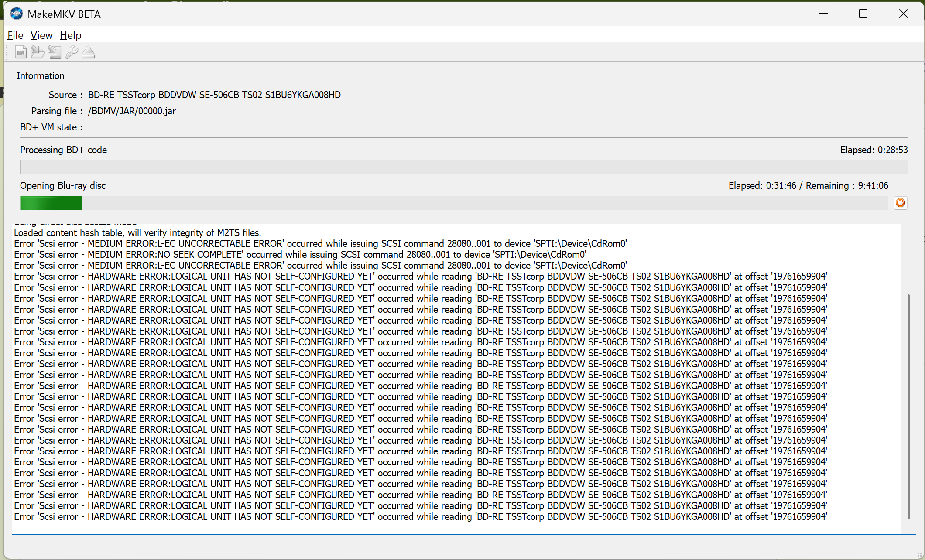Viewport: 925px width, 560px height.
Task: Click the Source drive name text
Action: point(214,95)
